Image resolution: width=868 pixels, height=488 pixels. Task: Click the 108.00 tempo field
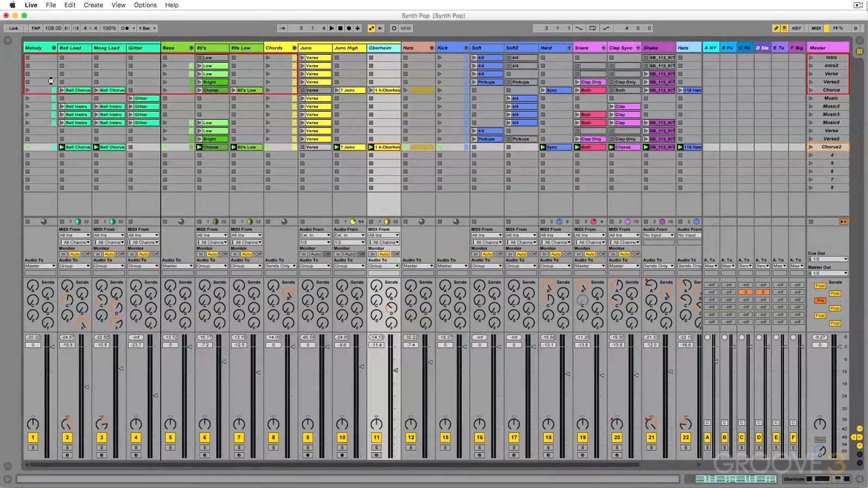[x=53, y=28]
